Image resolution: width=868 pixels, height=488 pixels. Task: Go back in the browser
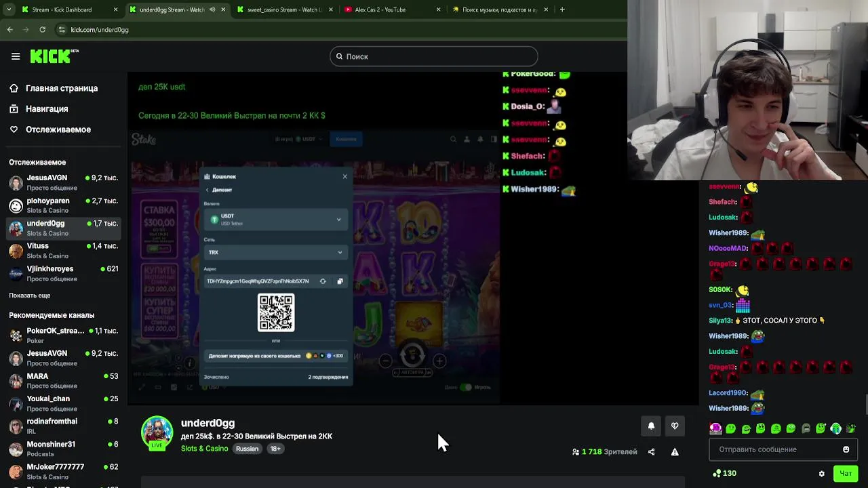tap(9, 30)
